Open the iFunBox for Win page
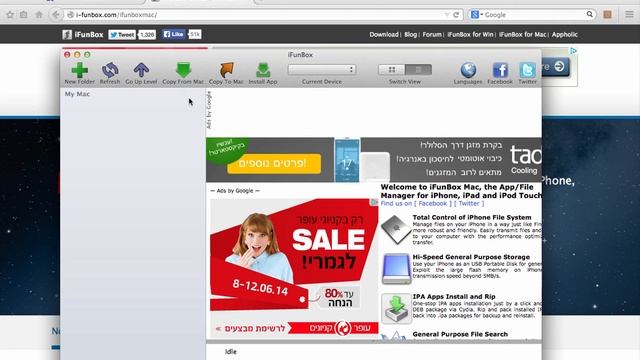Viewport: 640px width, 360px height. [470, 35]
